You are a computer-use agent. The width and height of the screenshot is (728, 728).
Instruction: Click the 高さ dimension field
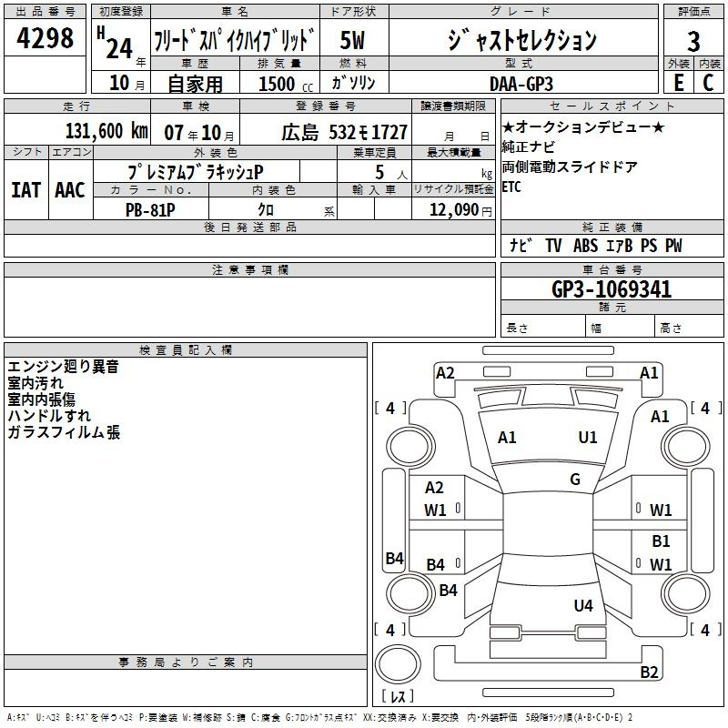(x=689, y=326)
